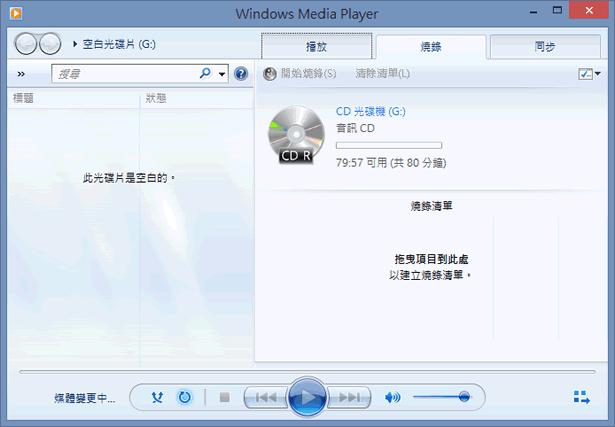Click the 清除清單(L) button
The width and height of the screenshot is (615, 427).
coord(382,73)
